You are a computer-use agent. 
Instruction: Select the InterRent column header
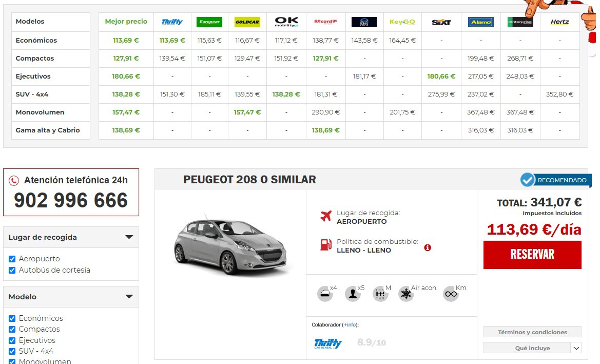coord(364,22)
